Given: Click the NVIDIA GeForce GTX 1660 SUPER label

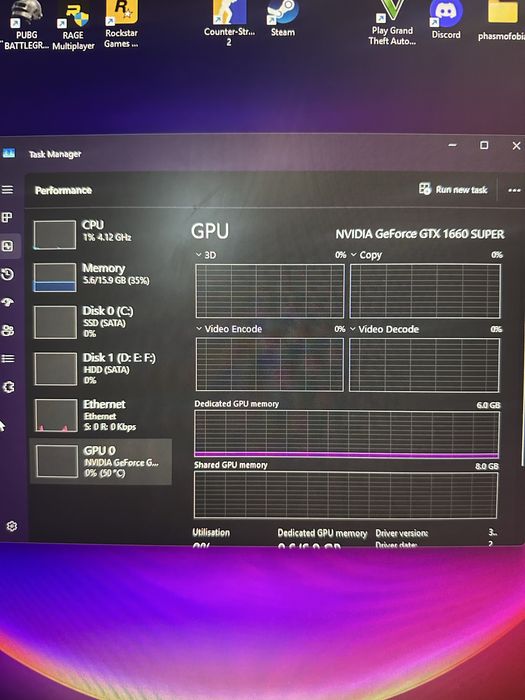Looking at the screenshot, I should pos(420,234).
